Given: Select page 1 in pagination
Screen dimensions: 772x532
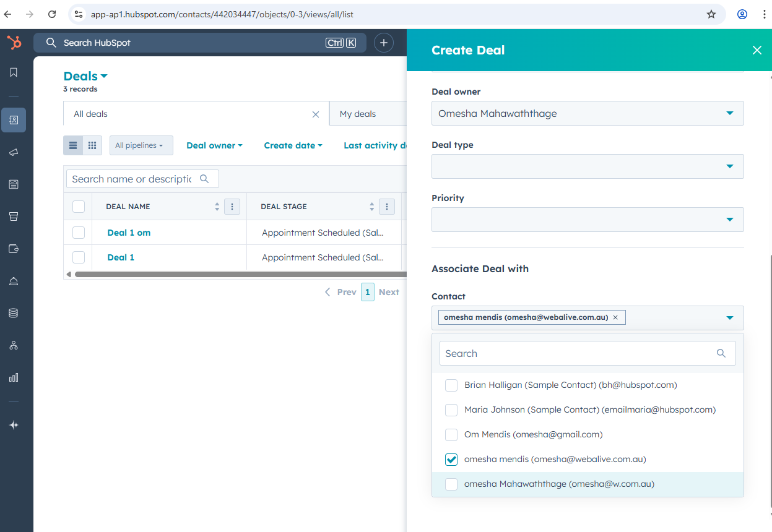Looking at the screenshot, I should click(368, 292).
